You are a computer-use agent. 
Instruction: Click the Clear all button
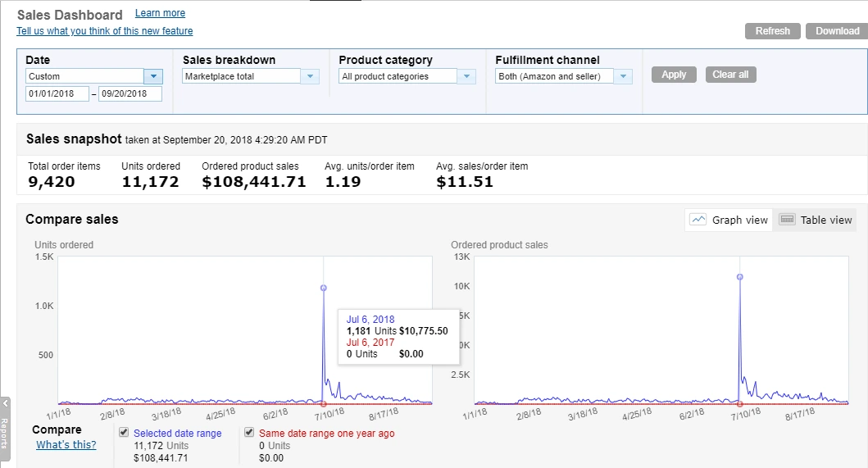click(x=729, y=75)
